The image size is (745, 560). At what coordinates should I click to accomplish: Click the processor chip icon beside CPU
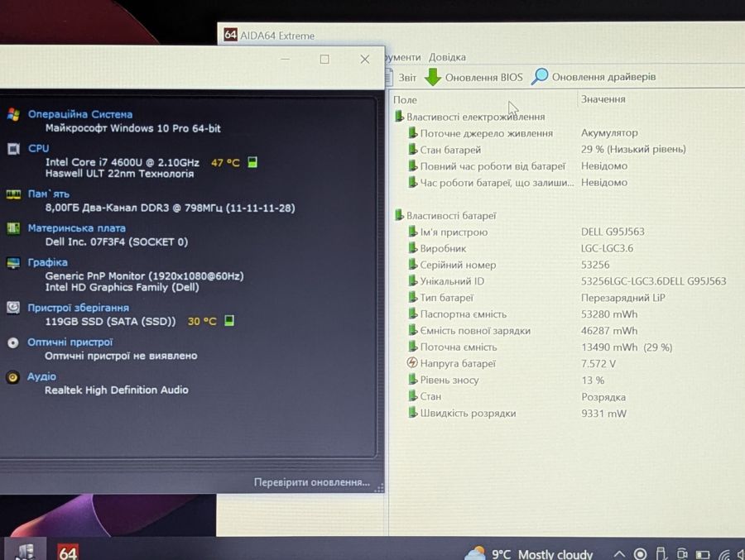[13, 149]
